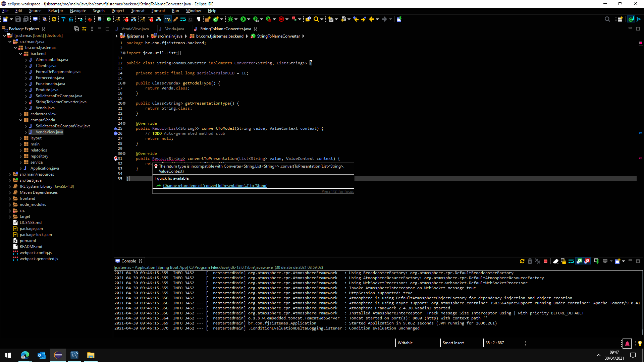Click the lightbulb tip icon in status bar
Image resolution: width=644 pixels, height=362 pixels.
point(640,343)
